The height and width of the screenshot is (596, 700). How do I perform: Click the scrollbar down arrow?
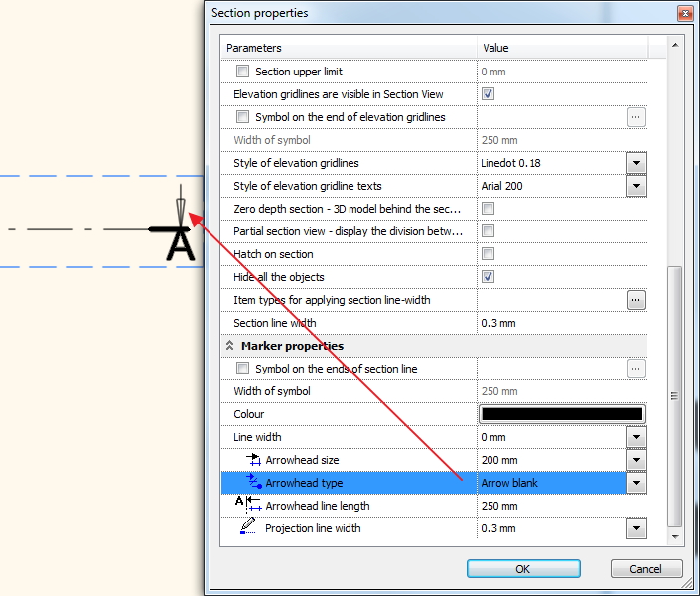675,537
